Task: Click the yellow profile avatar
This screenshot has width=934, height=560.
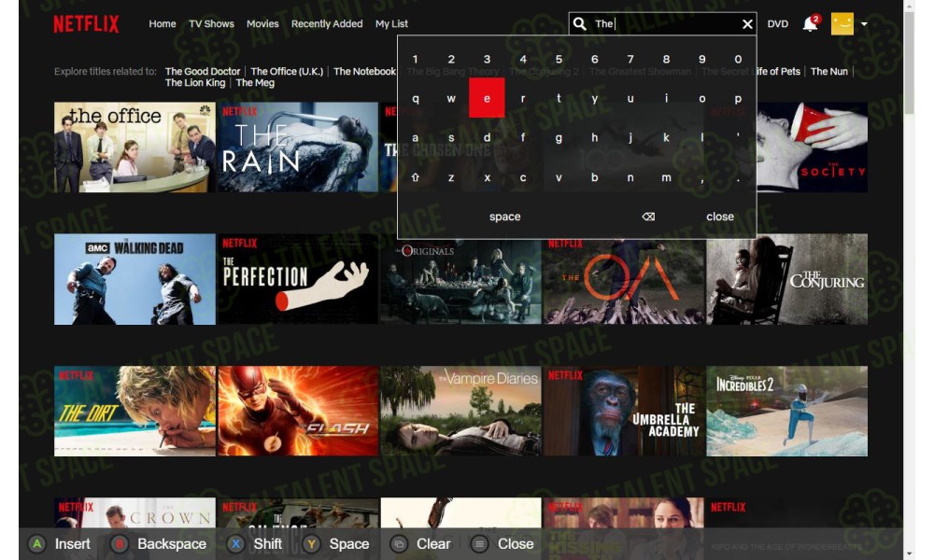Action: click(842, 24)
